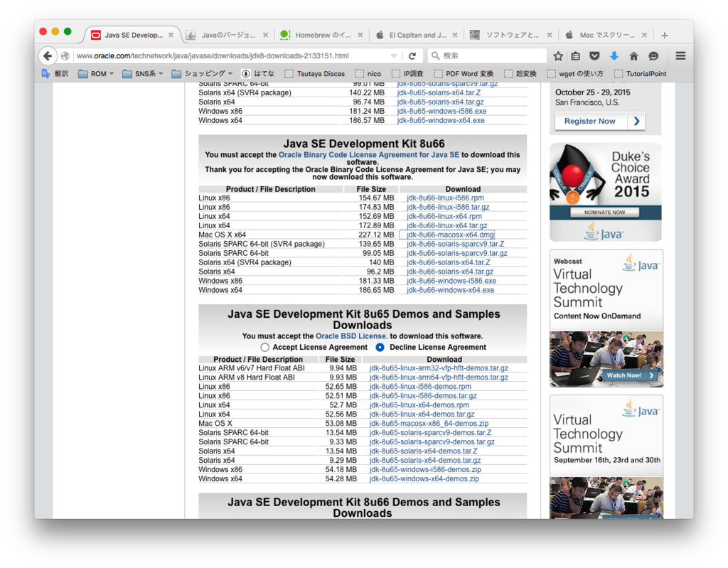
Task: Download jdk-8u65-windows-x64-demos.zip
Action: click(424, 479)
